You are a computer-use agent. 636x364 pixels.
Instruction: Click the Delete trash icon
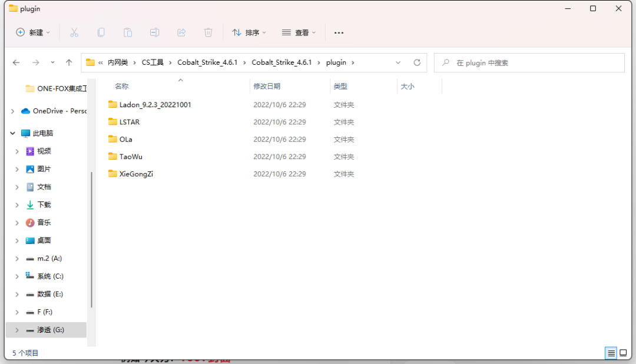(208, 32)
